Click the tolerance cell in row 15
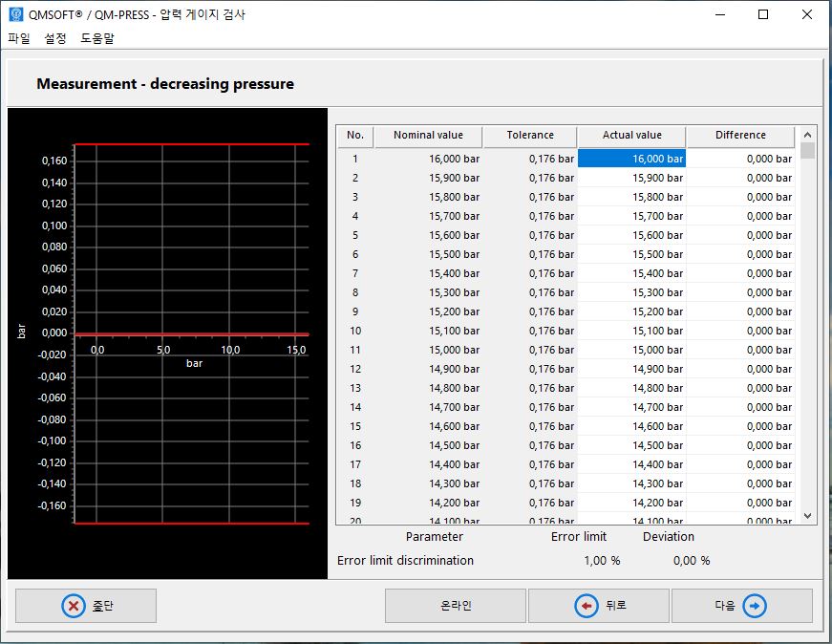This screenshot has height=644, width=832. (x=530, y=426)
